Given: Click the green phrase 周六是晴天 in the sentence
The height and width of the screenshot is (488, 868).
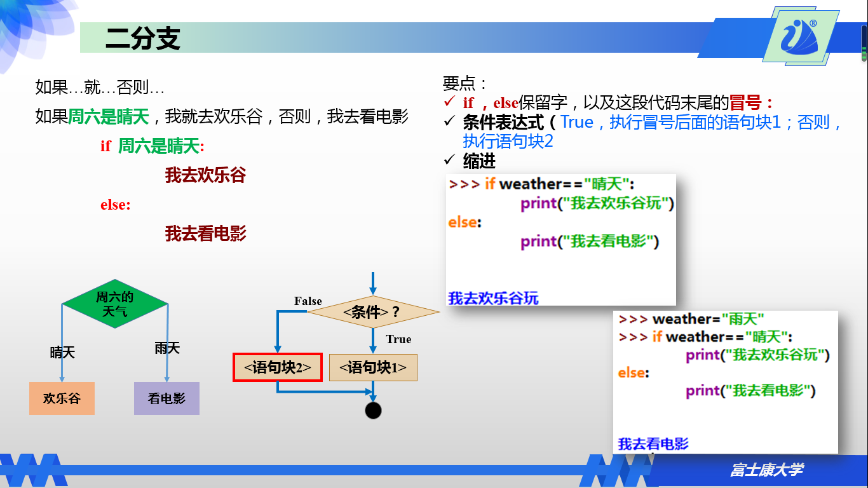Looking at the screenshot, I should tap(108, 116).
